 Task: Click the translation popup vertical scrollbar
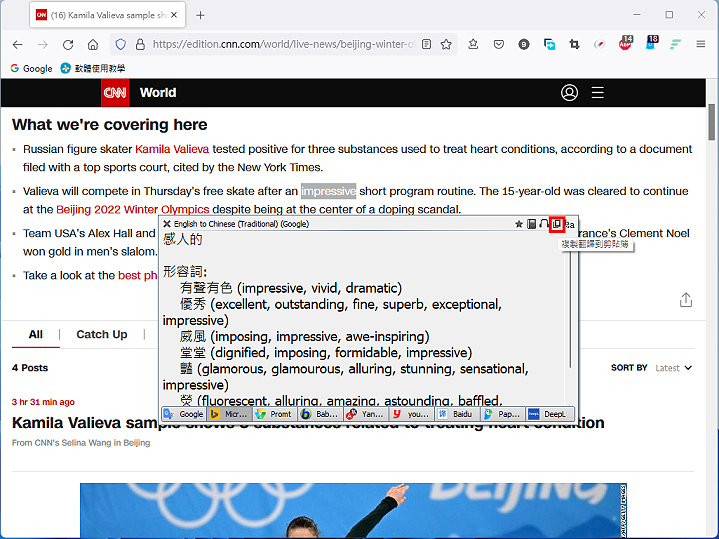[x=570, y=310]
